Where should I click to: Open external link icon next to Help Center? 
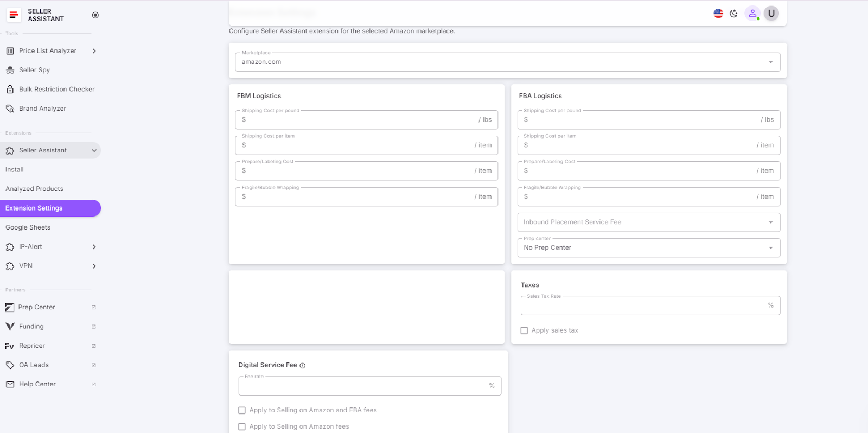pyautogui.click(x=94, y=384)
